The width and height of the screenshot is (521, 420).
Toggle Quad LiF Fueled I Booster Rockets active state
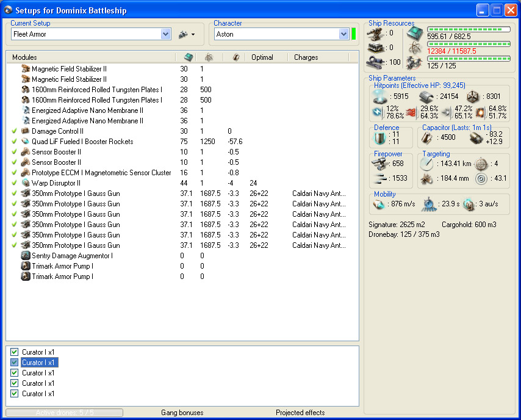click(x=14, y=142)
